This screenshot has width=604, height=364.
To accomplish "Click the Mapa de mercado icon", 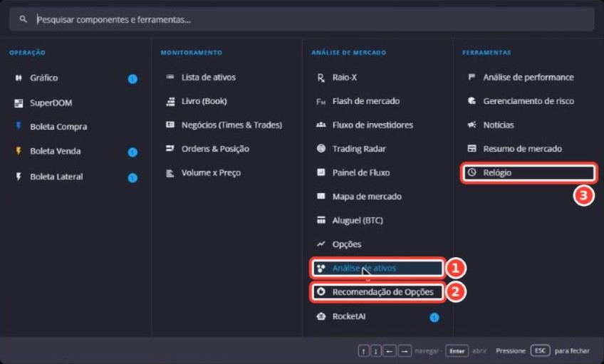I will click(x=321, y=196).
